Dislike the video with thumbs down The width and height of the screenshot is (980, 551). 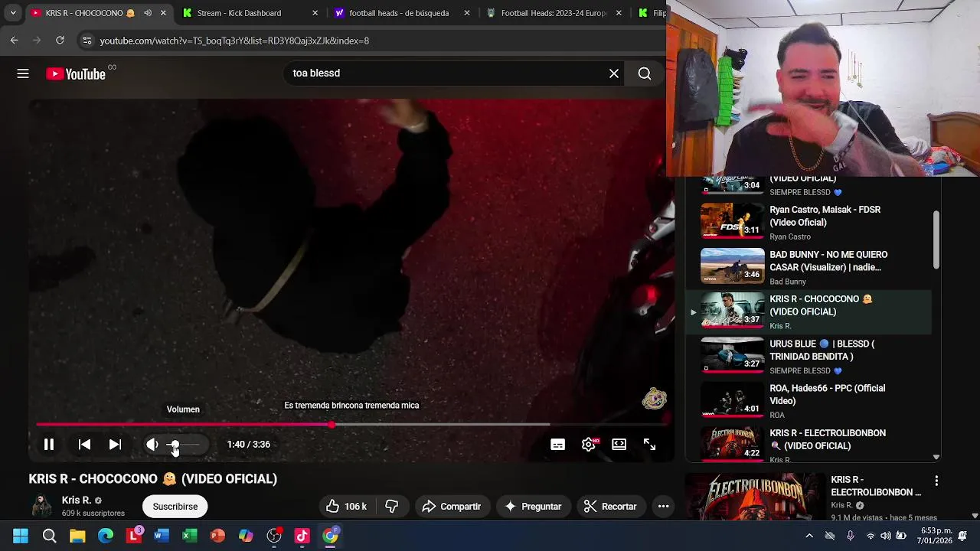coord(392,506)
